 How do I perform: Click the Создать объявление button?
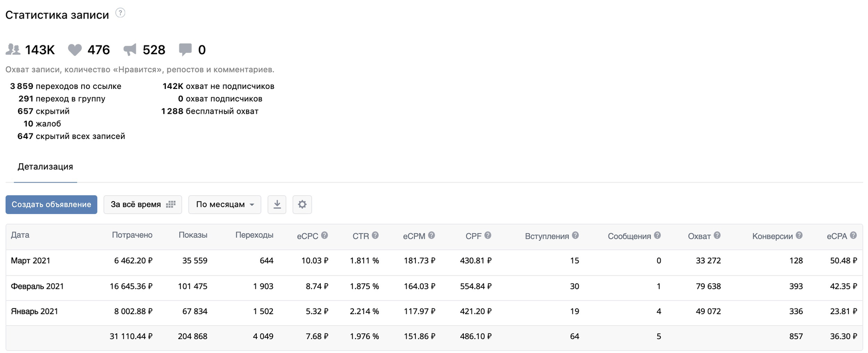[x=51, y=205]
